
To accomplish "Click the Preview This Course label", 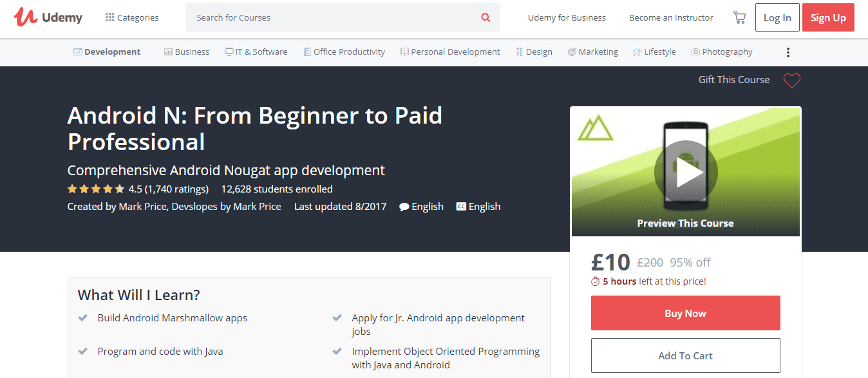I will [x=685, y=223].
